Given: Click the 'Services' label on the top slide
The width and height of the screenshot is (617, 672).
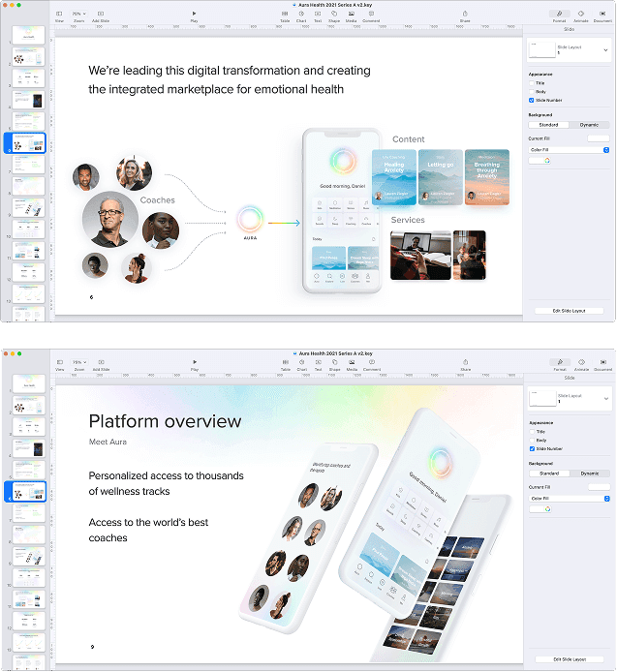Looking at the screenshot, I should click(408, 220).
